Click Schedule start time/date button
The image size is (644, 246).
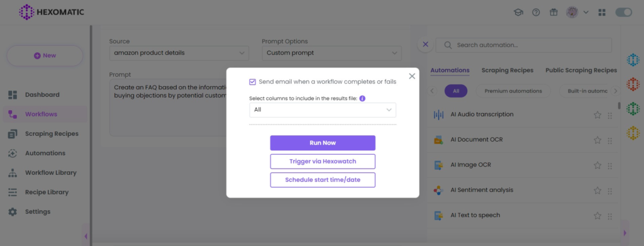[323, 180]
